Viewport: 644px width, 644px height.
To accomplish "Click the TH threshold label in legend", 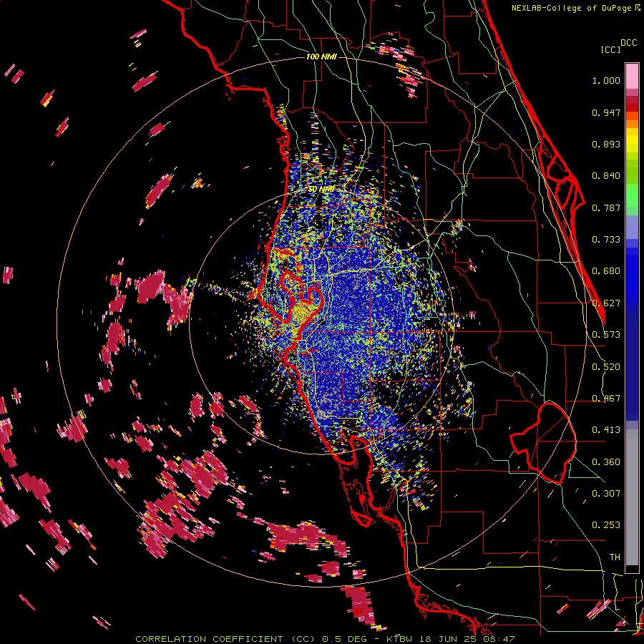I will point(615,557).
